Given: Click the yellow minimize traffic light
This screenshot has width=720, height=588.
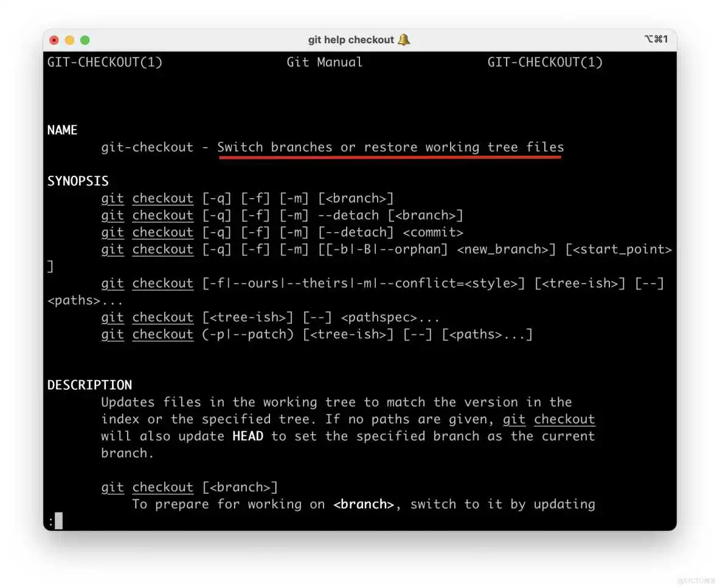Looking at the screenshot, I should pos(69,38).
